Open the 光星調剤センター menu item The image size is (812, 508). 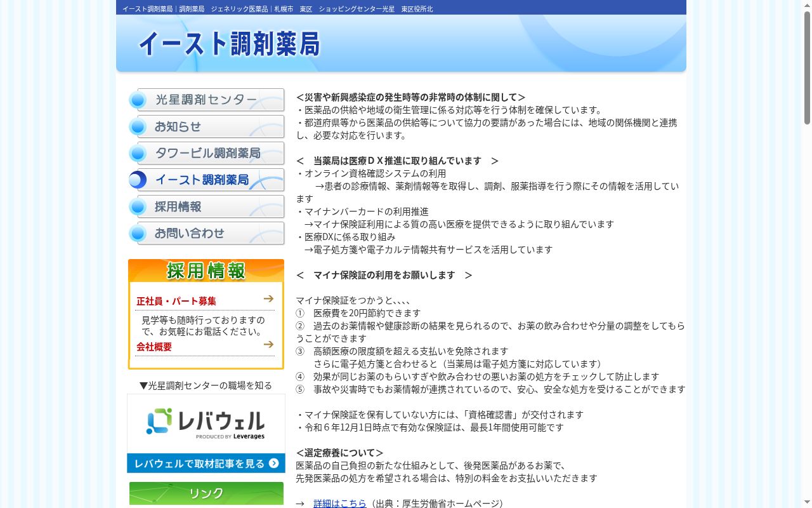pyautogui.click(x=206, y=100)
